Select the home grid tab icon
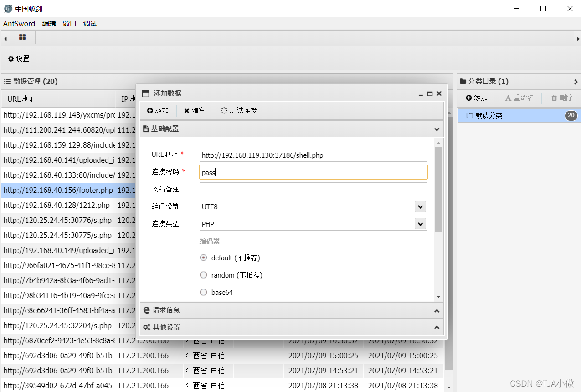 pos(22,37)
